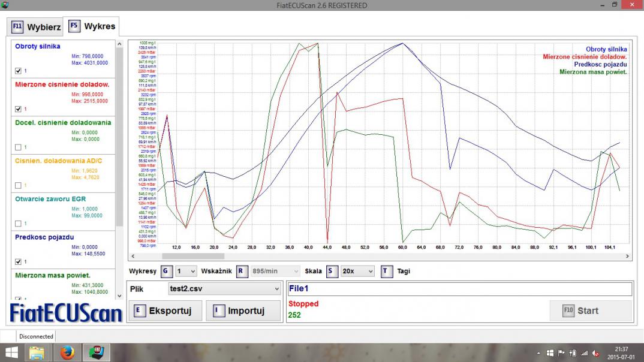Click the Max: 148,5500 value
The height and width of the screenshot is (362, 644).
(x=88, y=254)
